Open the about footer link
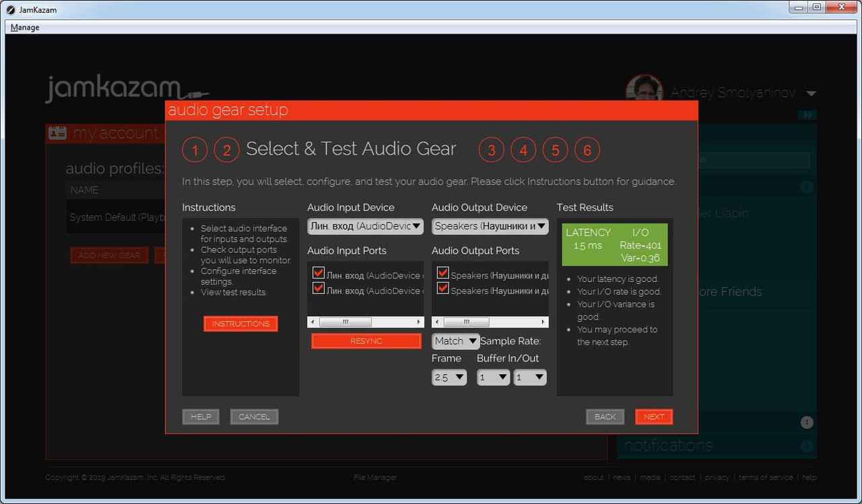This screenshot has width=862, height=504. pos(594,477)
